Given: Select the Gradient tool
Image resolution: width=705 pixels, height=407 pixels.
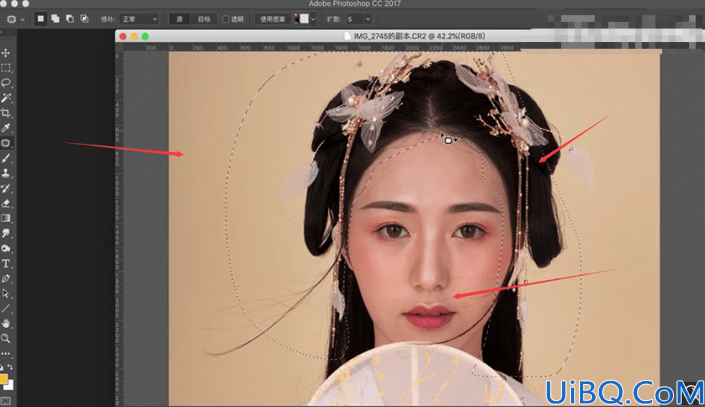Looking at the screenshot, I should pyautogui.click(x=6, y=218).
